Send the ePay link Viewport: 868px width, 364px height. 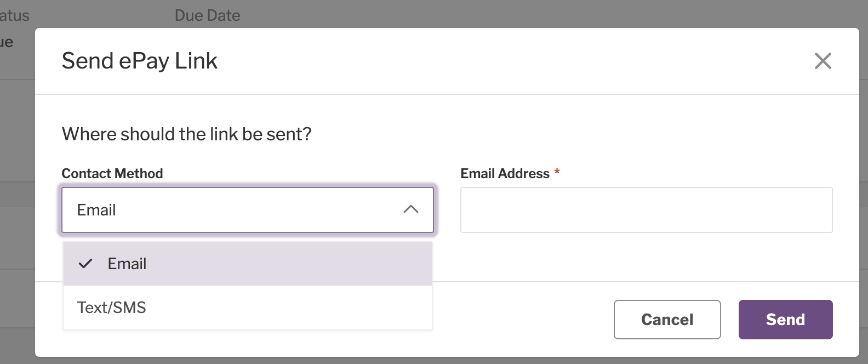coord(785,320)
